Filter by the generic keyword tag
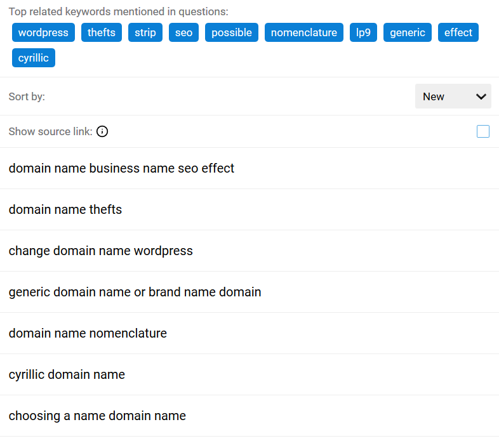The width and height of the screenshot is (499, 448). [408, 32]
